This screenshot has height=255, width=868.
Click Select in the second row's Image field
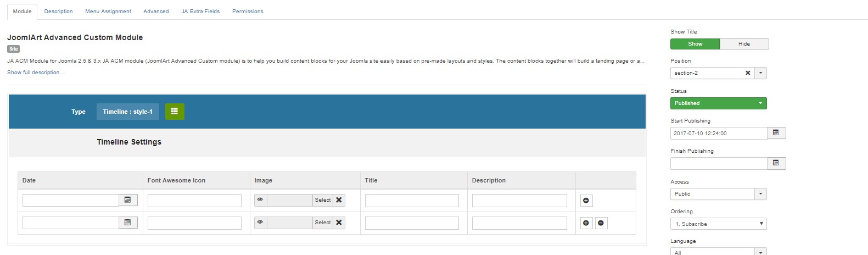pos(323,223)
